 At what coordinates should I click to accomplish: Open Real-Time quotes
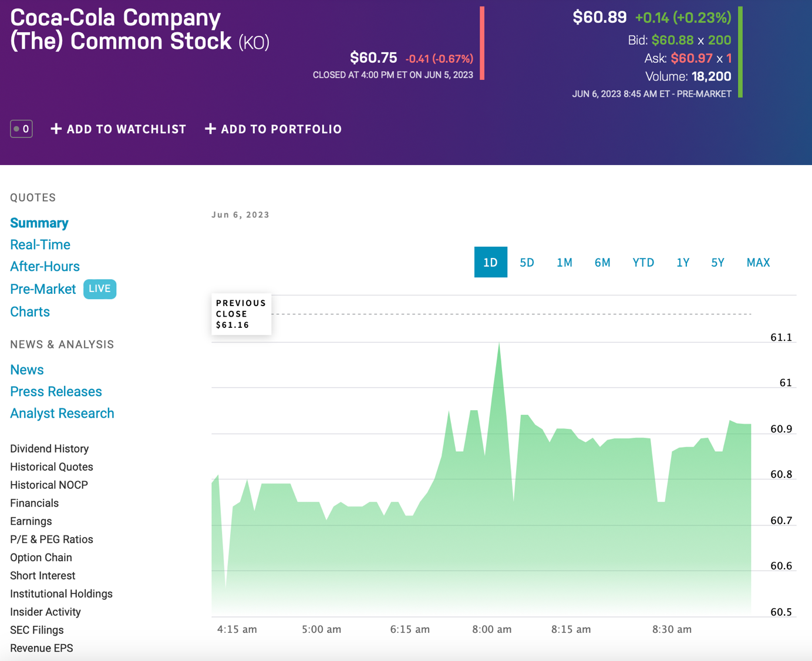click(40, 244)
